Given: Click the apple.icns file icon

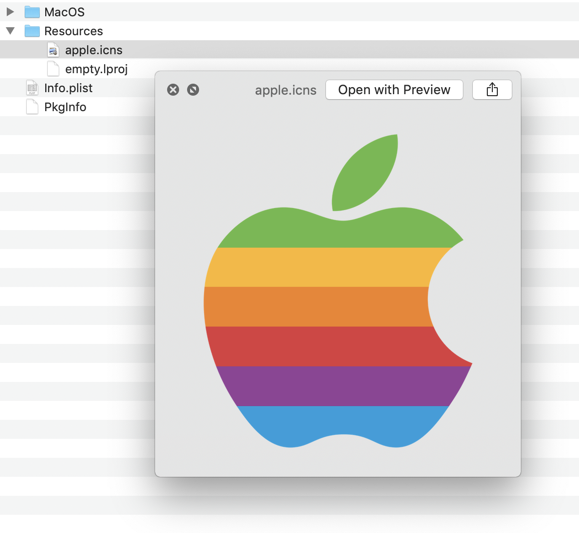Looking at the screenshot, I should [x=53, y=50].
